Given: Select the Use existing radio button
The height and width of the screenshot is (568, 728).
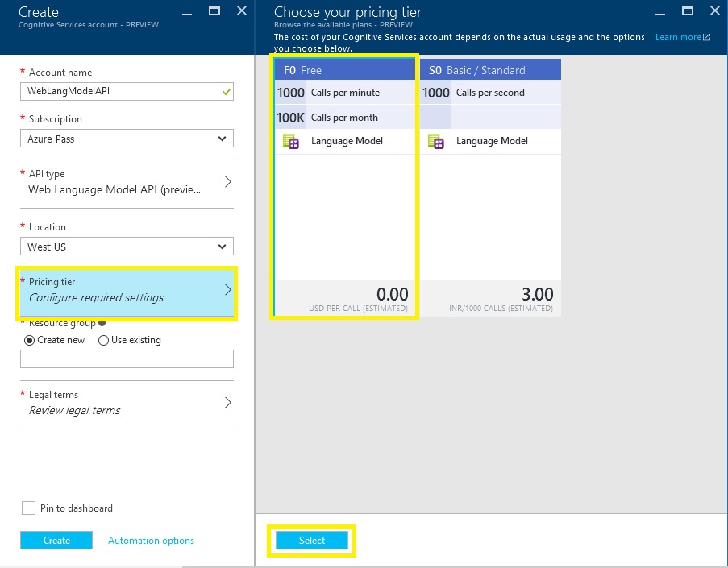Looking at the screenshot, I should 103,340.
